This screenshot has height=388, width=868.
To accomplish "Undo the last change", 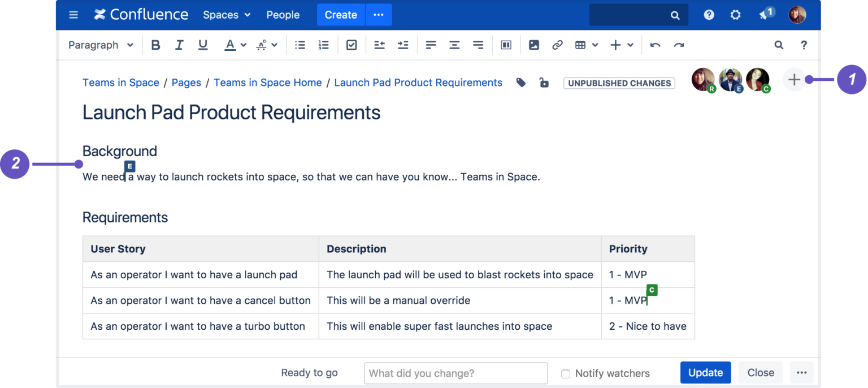I will point(655,45).
